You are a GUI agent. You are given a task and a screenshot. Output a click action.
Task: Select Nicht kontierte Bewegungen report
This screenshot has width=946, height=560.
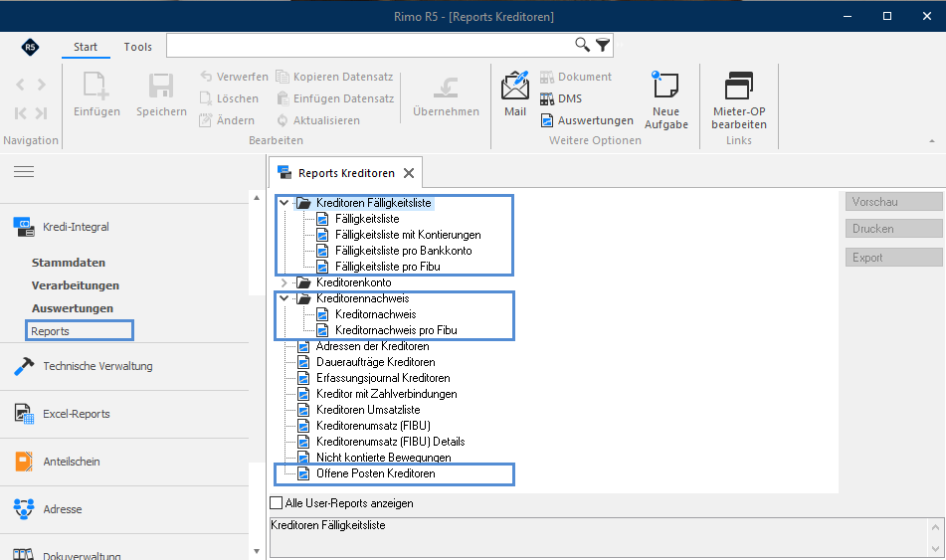pyautogui.click(x=383, y=457)
